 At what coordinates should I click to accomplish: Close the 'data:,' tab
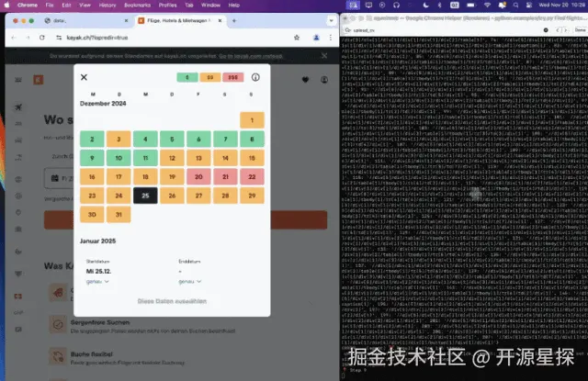tap(126, 20)
